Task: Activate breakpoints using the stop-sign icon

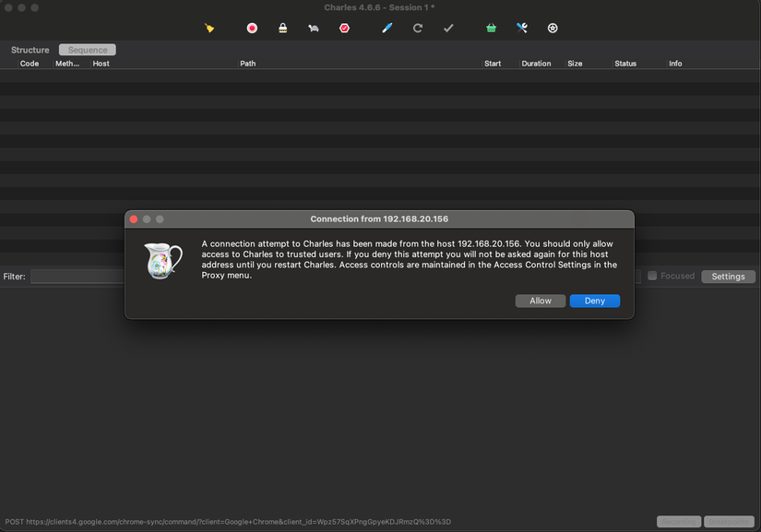Action: click(344, 28)
